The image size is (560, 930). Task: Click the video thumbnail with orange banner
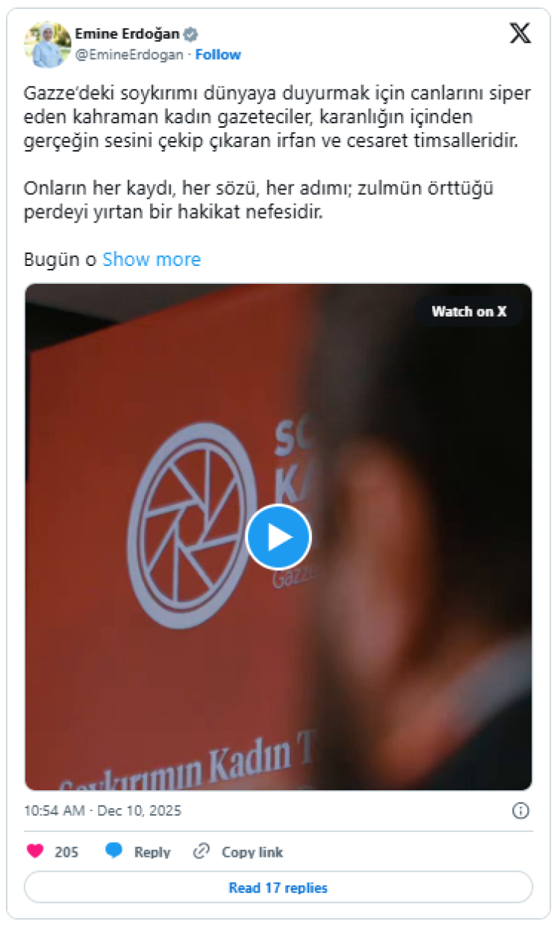click(x=279, y=537)
